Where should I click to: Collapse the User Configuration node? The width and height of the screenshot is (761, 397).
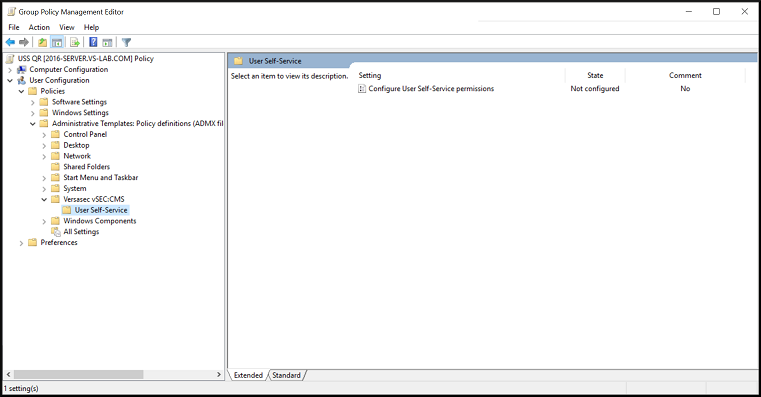coord(10,81)
